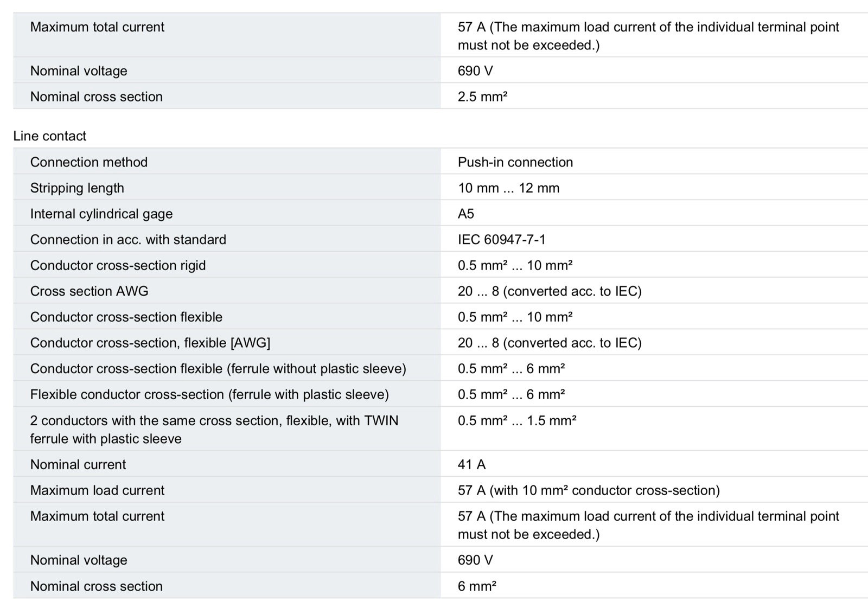Click the Cross section AWG label

coord(90,291)
